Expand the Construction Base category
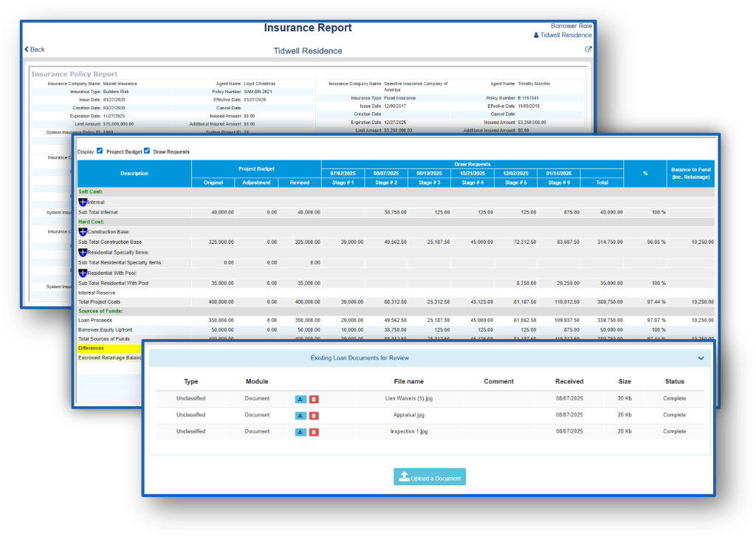The image size is (756, 537). click(82, 232)
